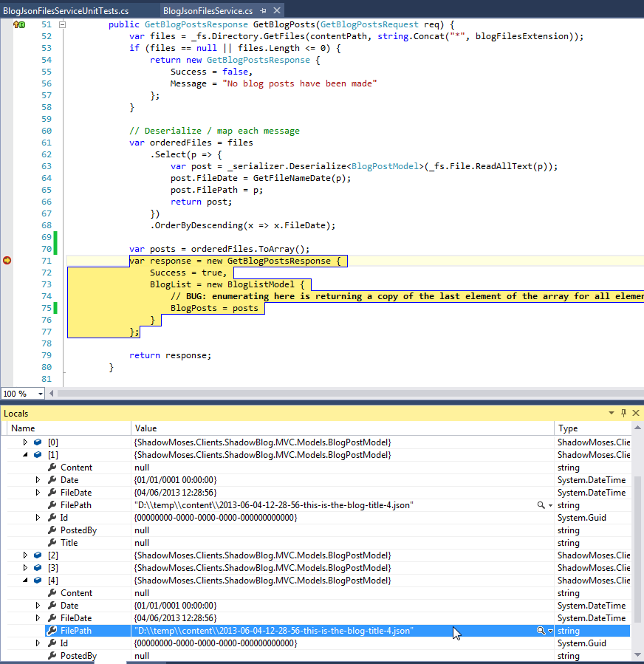Select the [0] row object icon
644x664 pixels.
(38, 442)
